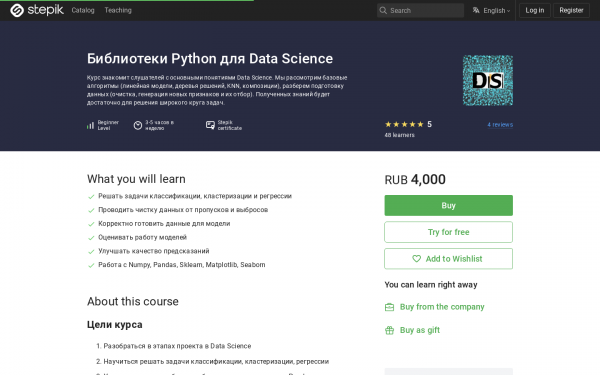600x375 pixels.
Task: Click the Buy from the company link
Action: click(x=442, y=307)
